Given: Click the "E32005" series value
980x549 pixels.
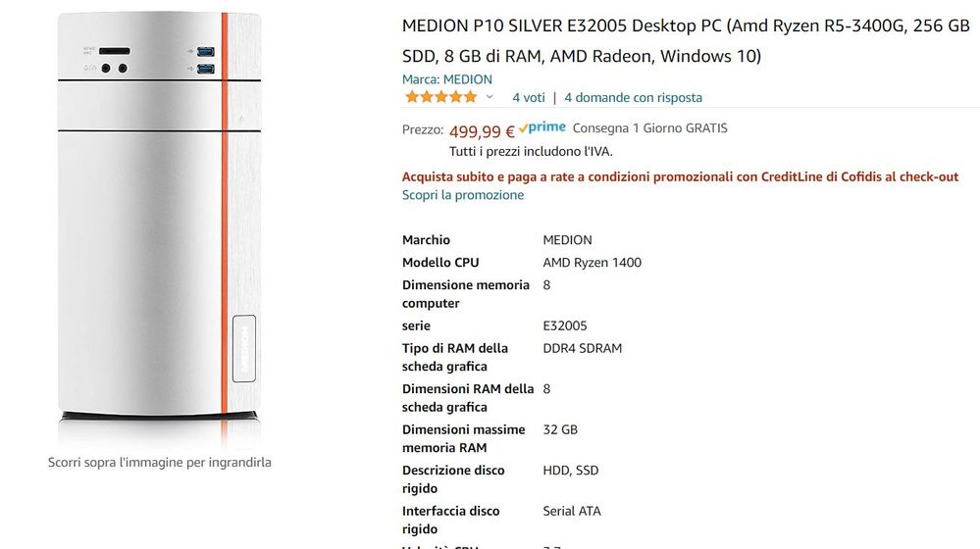Looking at the screenshot, I should point(565,325).
